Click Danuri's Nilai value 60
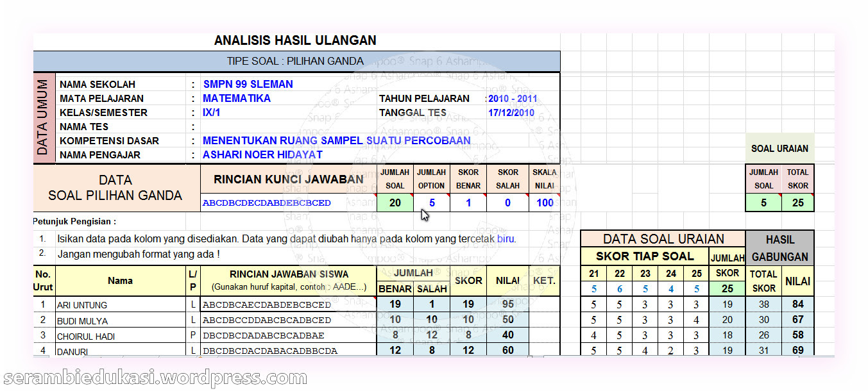 click(508, 350)
